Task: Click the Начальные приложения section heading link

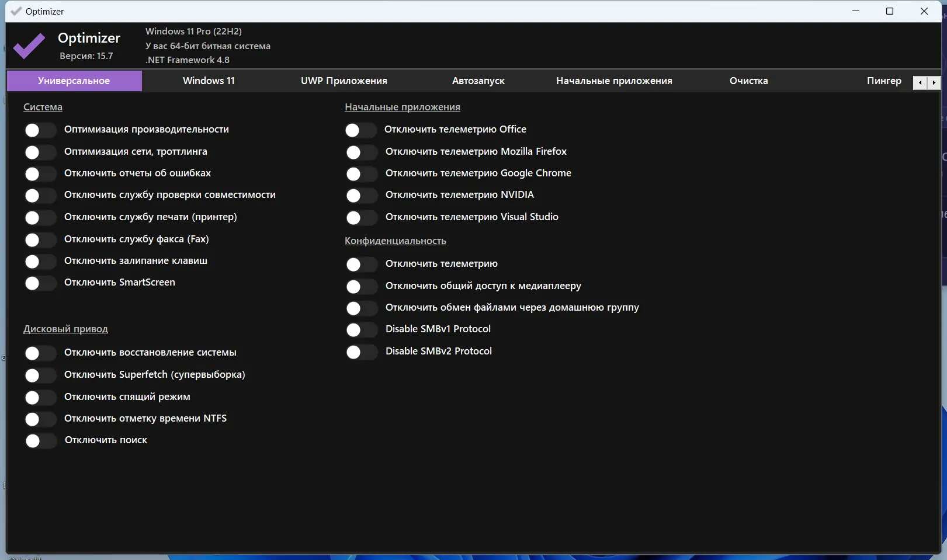Action: tap(403, 107)
